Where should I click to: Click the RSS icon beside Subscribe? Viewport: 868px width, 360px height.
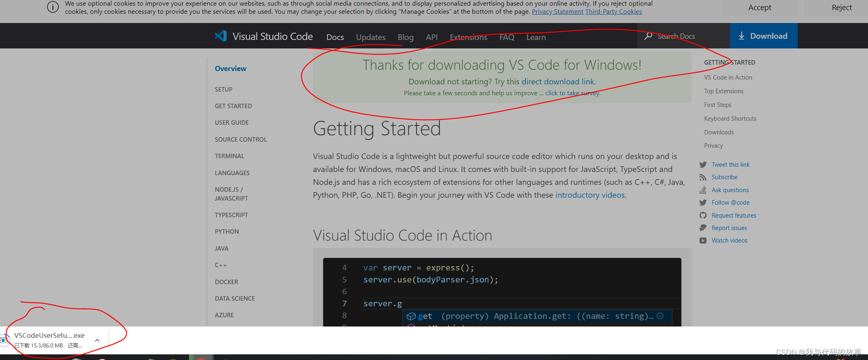pyautogui.click(x=703, y=177)
